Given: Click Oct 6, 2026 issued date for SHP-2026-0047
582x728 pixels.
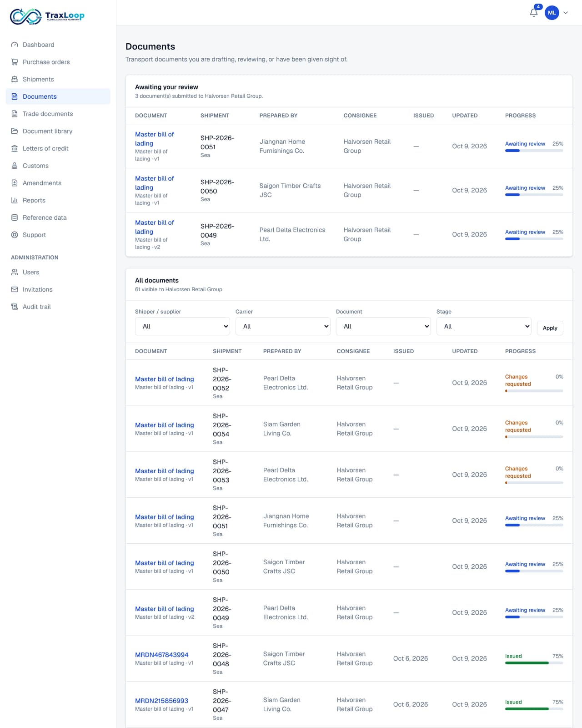Looking at the screenshot, I should [411, 704].
